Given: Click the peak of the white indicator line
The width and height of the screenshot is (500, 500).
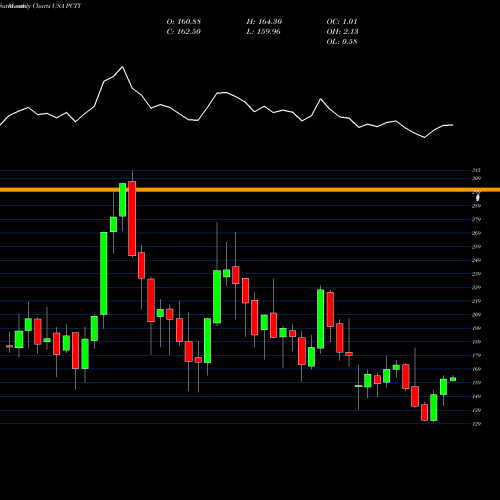Looking at the screenshot, I should (x=122, y=67).
